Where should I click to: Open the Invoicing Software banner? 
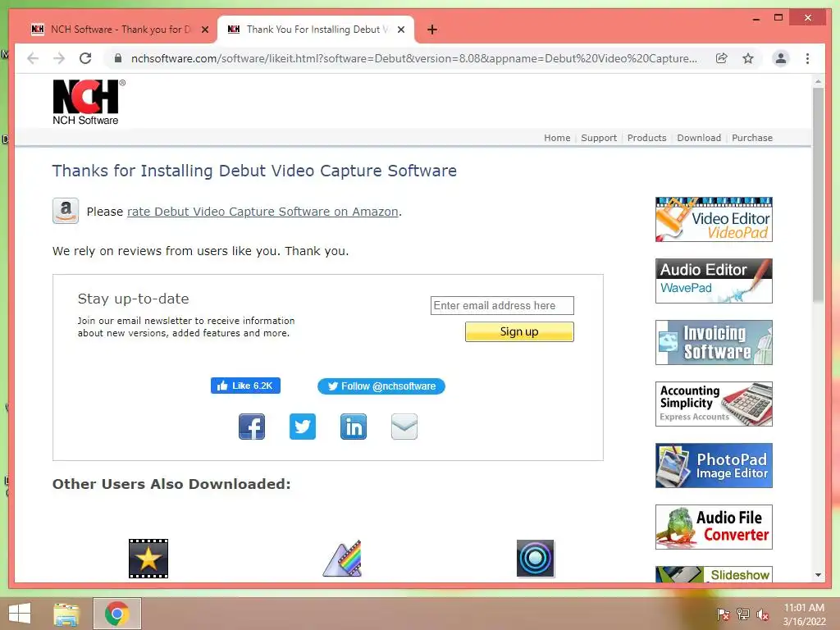[714, 342]
